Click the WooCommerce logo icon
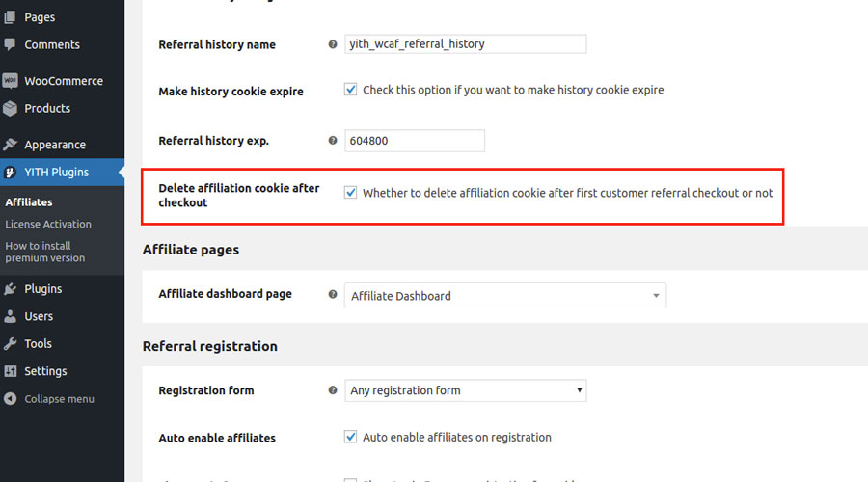The width and height of the screenshot is (868, 482). (10, 81)
